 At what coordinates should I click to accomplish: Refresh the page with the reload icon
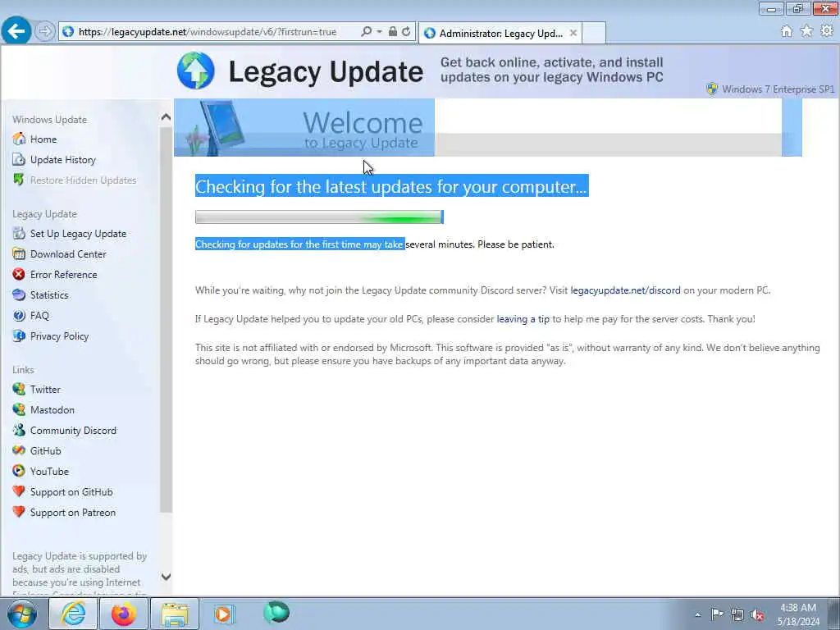[x=406, y=32]
